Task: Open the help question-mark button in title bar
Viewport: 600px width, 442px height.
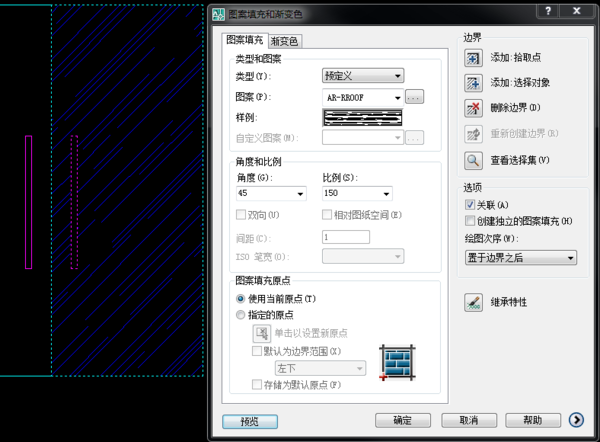Action: [548, 11]
